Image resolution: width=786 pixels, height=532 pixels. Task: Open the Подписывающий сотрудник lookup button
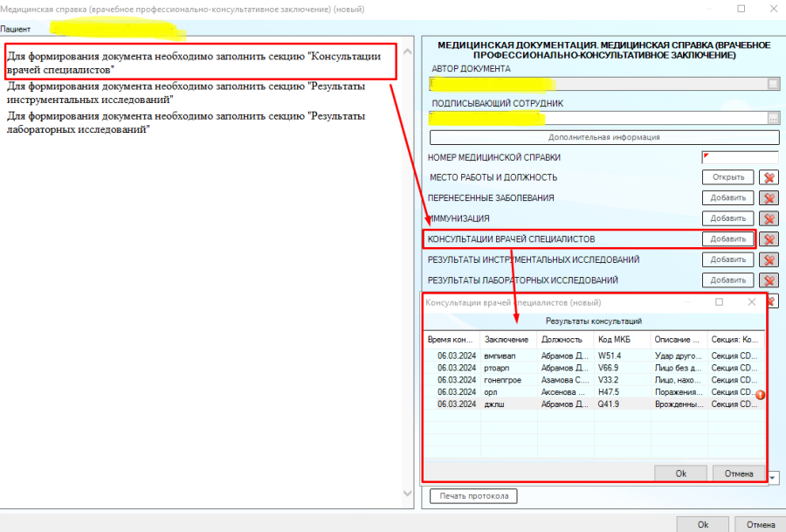coord(774,118)
